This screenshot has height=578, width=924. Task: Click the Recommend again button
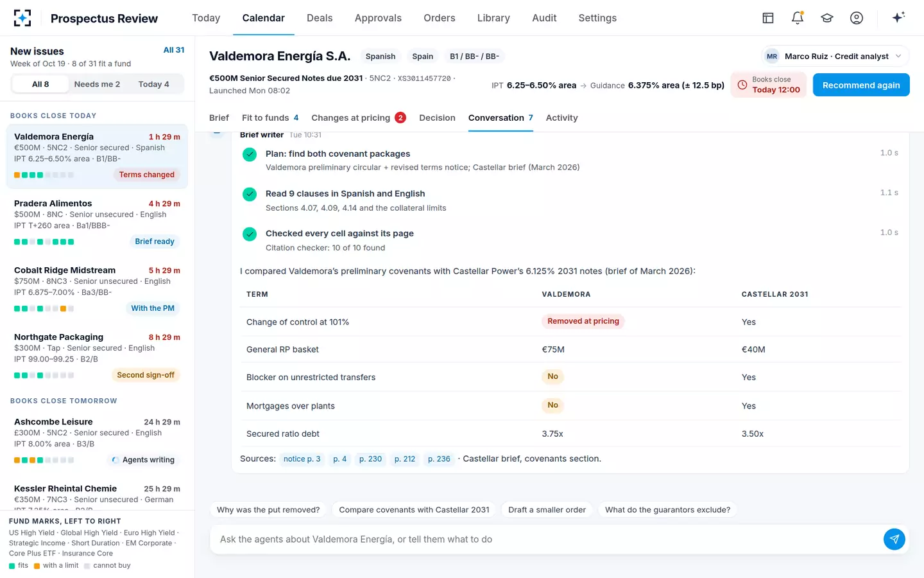coord(861,85)
